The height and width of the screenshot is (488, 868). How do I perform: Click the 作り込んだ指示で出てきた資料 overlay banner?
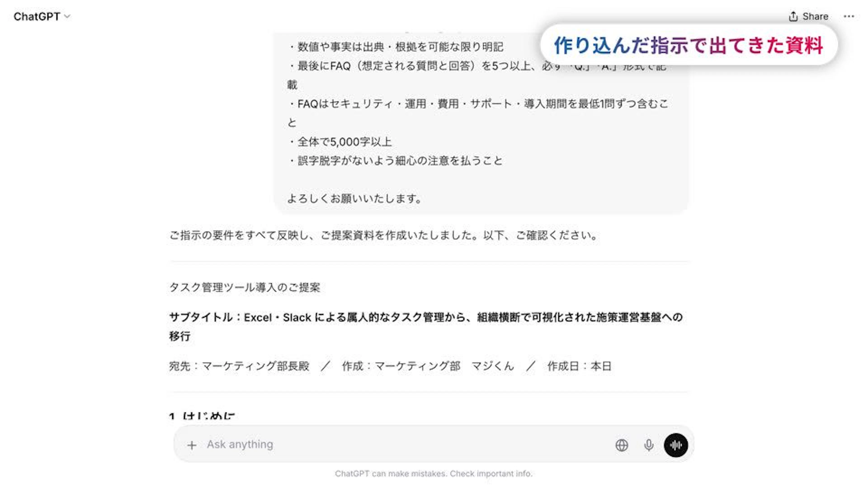[x=689, y=45]
